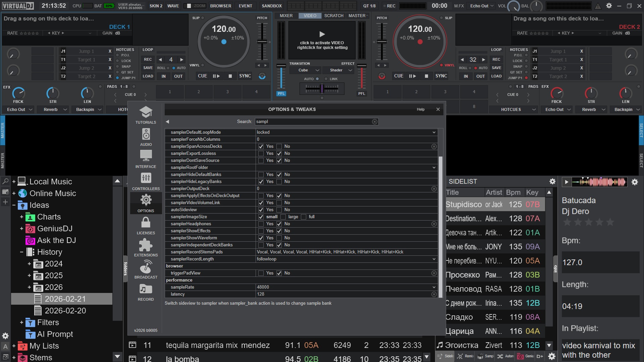The image size is (644, 362).
Task: Click the video crossfader slider
Action: (x=322, y=88)
